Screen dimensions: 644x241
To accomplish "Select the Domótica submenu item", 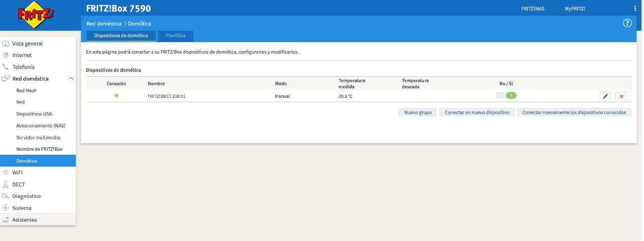I will tap(38, 161).
